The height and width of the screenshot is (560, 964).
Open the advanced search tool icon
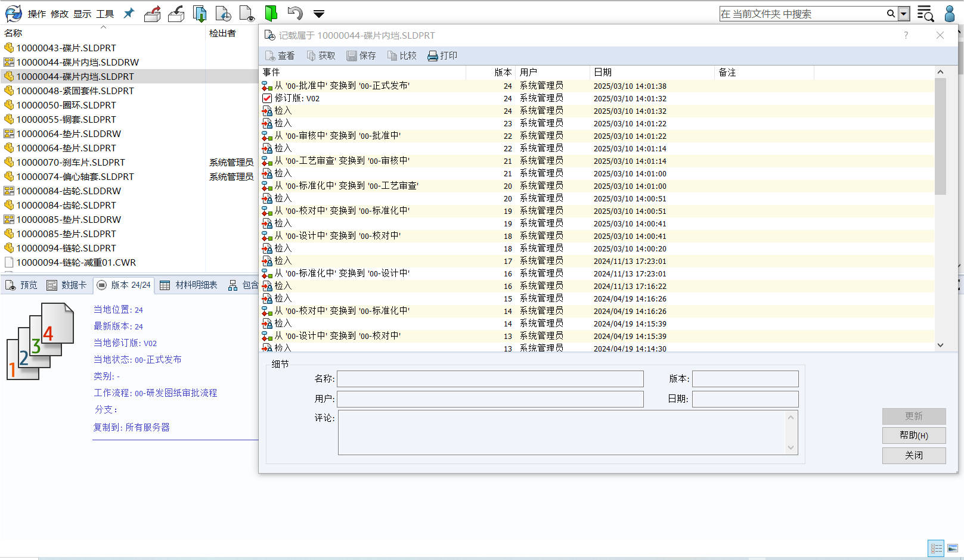point(925,14)
